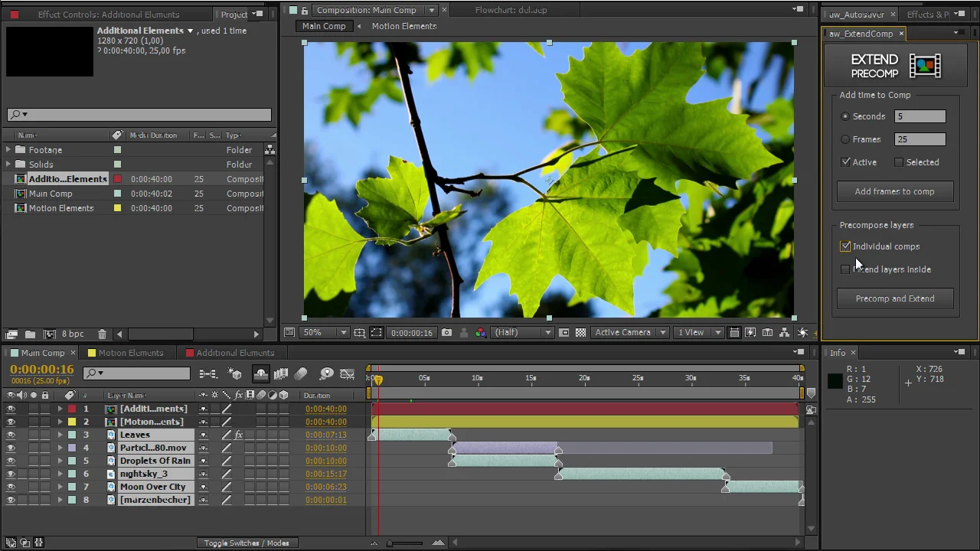Open the Graph Editor icon
The height and width of the screenshot is (551, 980).
pos(348,373)
